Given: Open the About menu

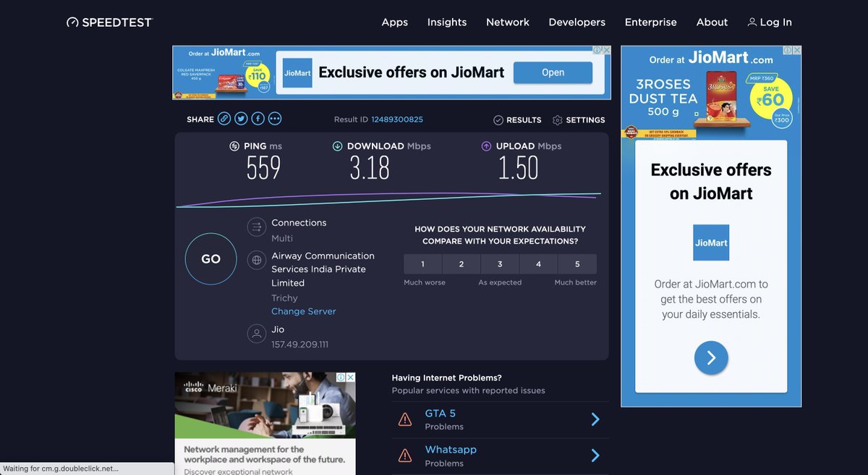Looking at the screenshot, I should [x=712, y=22].
